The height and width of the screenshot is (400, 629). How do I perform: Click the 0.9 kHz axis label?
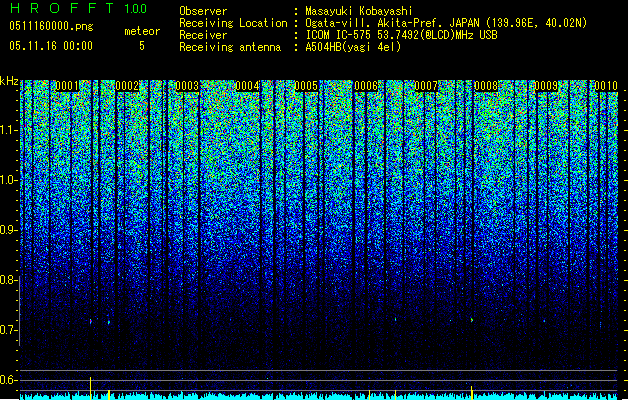9,230
